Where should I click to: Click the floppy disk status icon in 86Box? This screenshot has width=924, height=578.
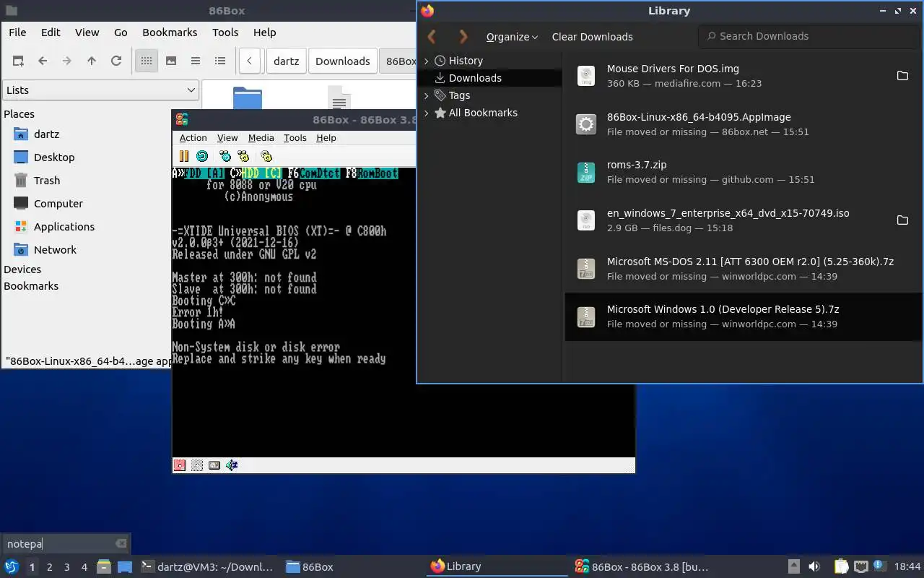[180, 465]
